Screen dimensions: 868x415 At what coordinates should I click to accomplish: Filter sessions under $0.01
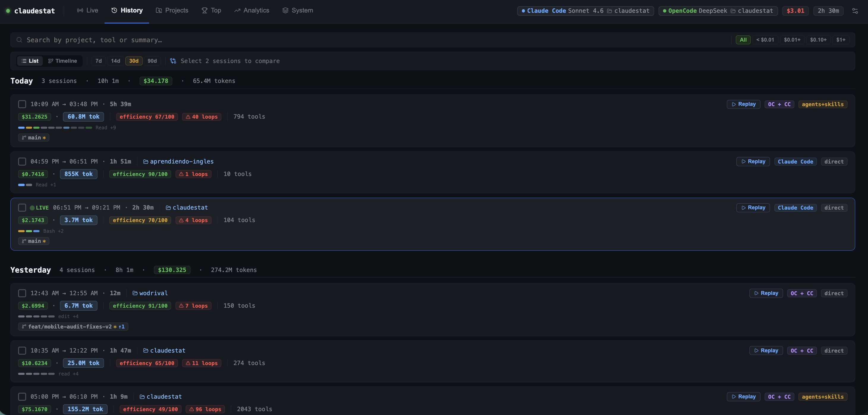click(x=765, y=40)
